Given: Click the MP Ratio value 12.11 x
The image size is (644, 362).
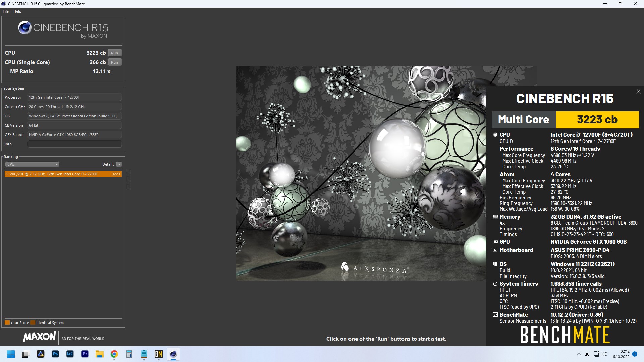Looking at the screenshot, I should tap(102, 71).
